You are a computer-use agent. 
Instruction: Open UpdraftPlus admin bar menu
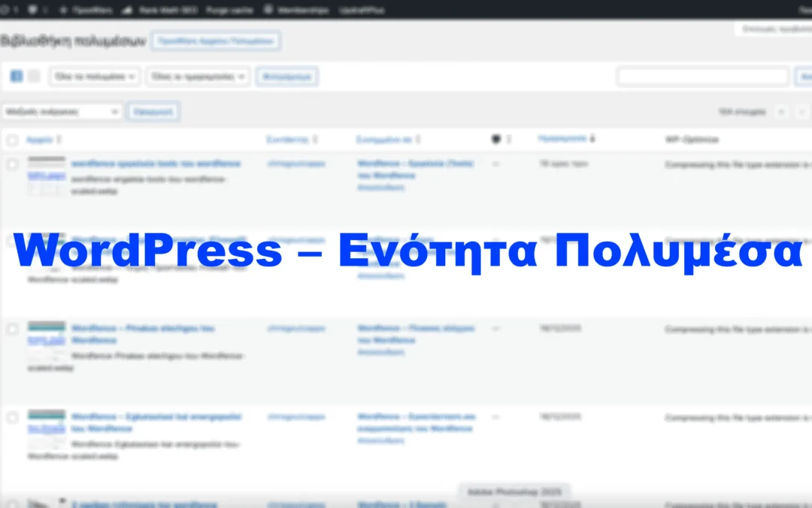point(362,10)
